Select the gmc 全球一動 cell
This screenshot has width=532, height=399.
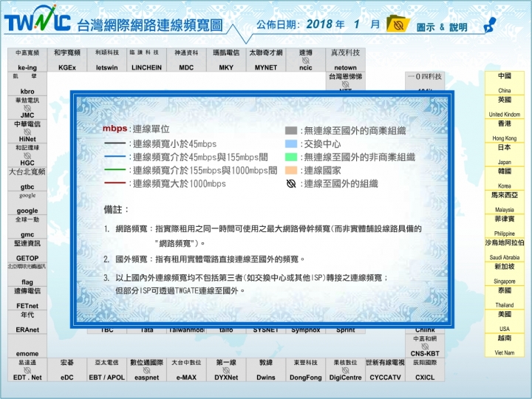point(27,227)
